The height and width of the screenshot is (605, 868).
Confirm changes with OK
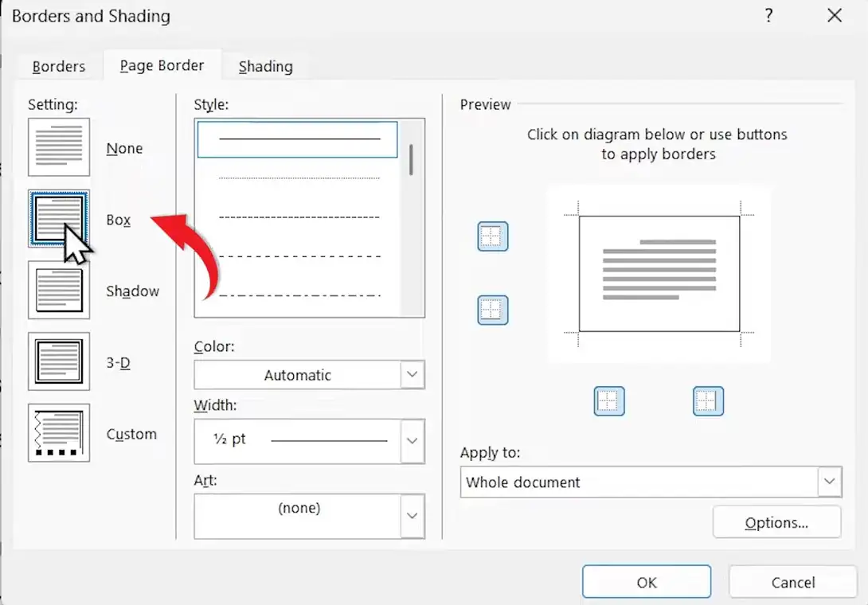tap(646, 581)
